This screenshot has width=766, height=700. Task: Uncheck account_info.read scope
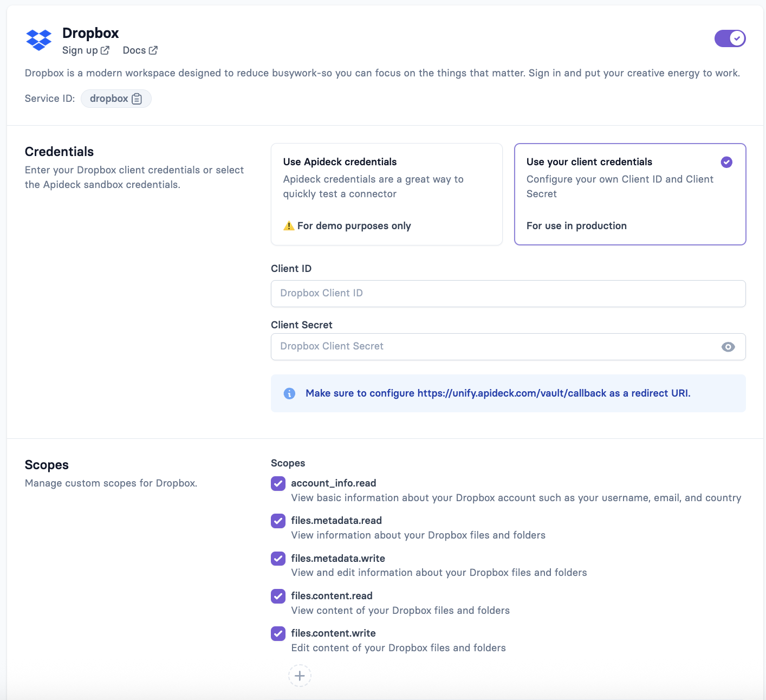pos(278,483)
